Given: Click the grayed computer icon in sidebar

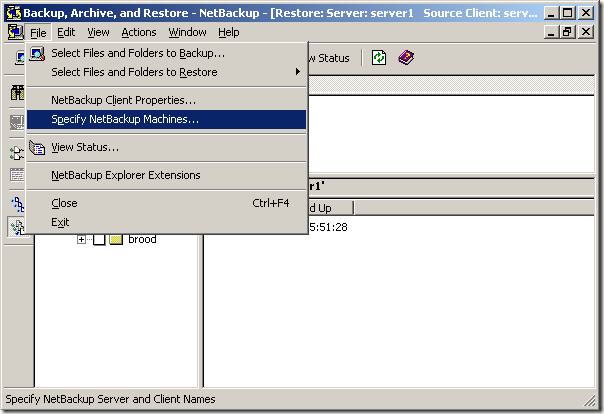Looking at the screenshot, I should (17, 122).
